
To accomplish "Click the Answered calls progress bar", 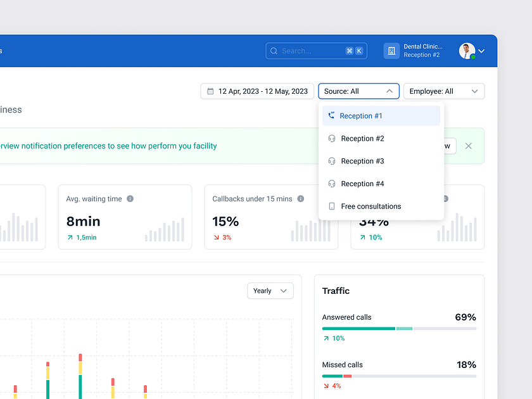I will pyautogui.click(x=400, y=329).
